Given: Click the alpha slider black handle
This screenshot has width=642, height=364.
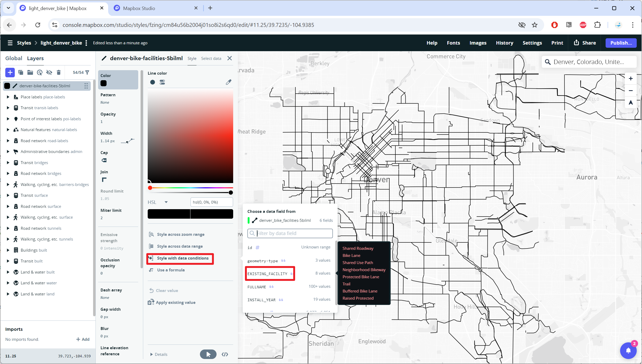Looking at the screenshot, I should click(x=231, y=193).
